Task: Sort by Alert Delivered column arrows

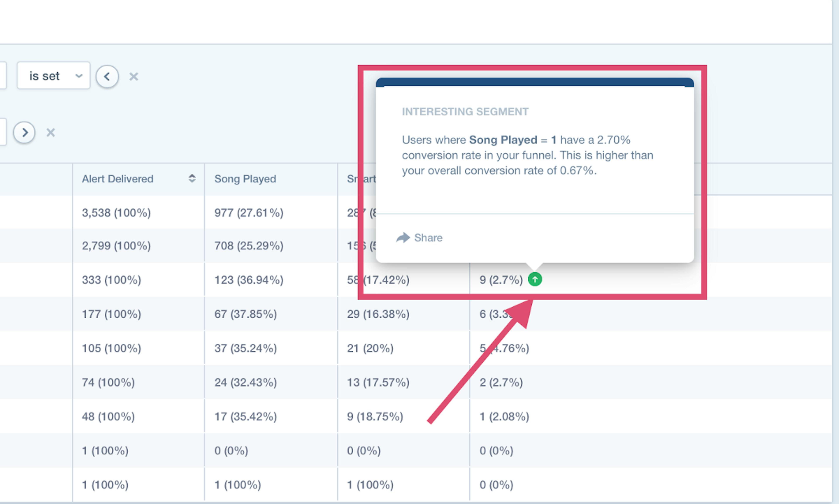Action: click(x=192, y=178)
